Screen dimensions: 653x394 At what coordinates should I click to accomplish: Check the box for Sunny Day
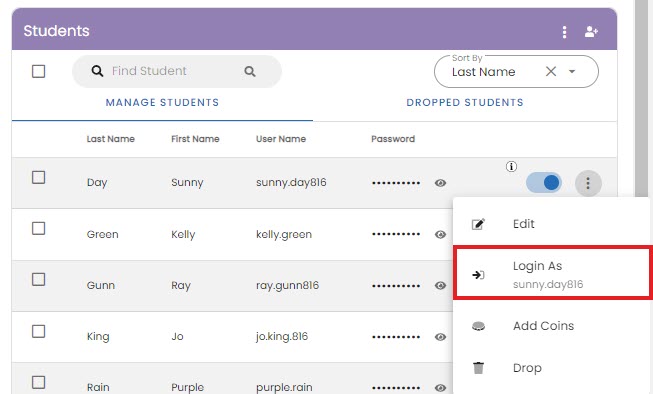click(38, 177)
